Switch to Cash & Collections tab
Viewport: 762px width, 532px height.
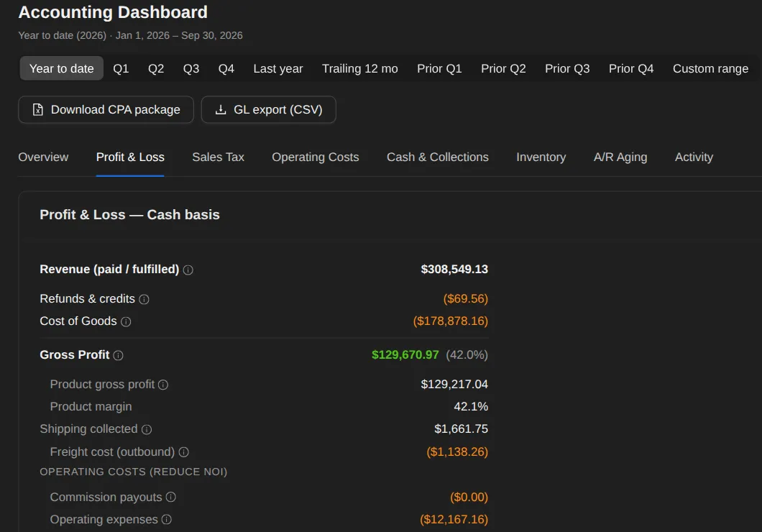pos(438,157)
